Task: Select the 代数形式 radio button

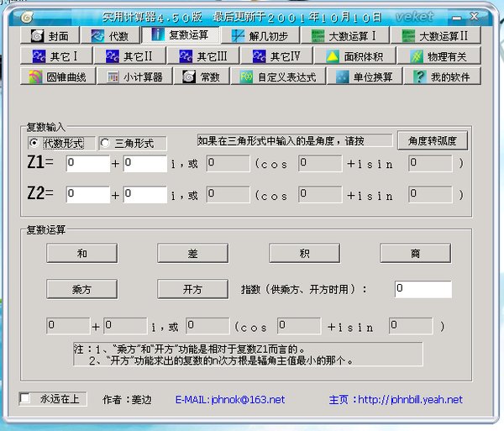Action: click(x=34, y=143)
